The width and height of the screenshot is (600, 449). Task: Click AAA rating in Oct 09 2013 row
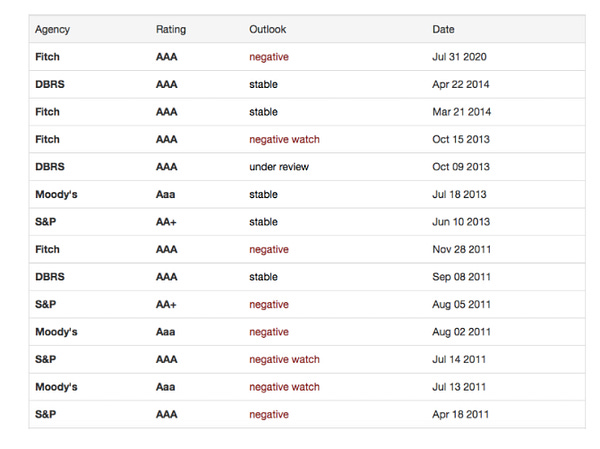[166, 167]
